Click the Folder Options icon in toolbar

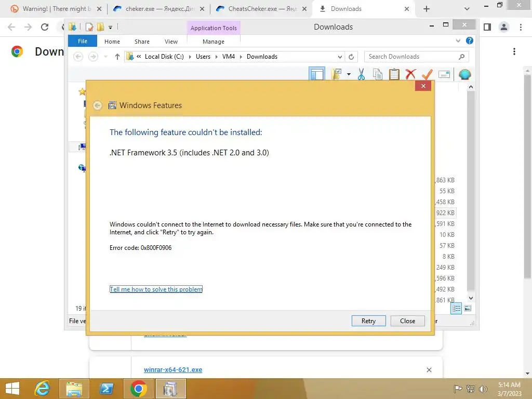click(336, 74)
